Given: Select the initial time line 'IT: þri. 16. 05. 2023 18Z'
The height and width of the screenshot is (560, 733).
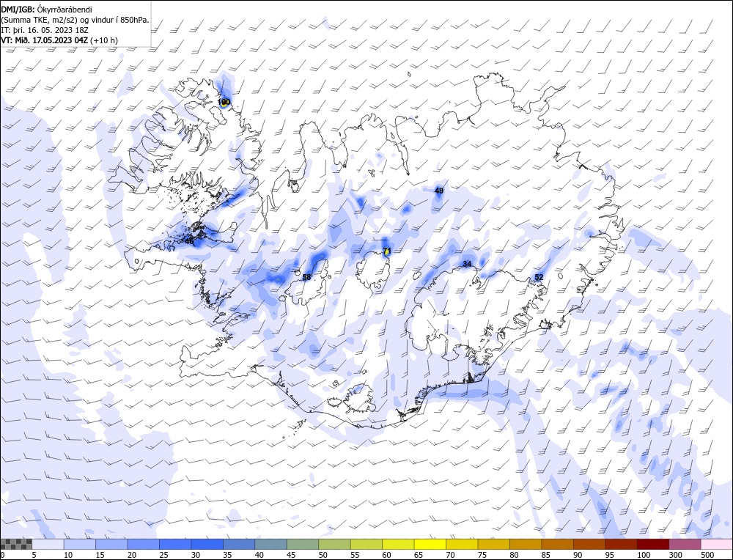Looking at the screenshot, I should coord(45,30).
